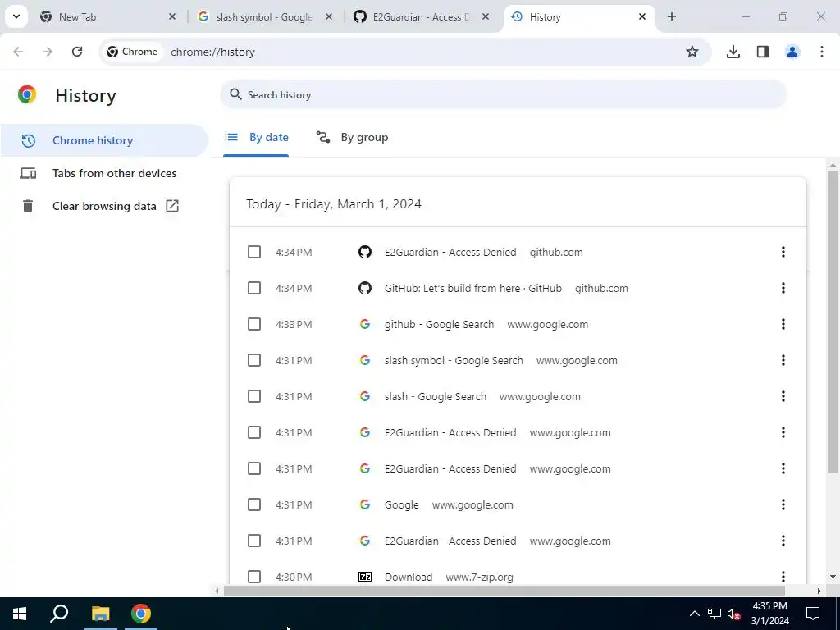
Task: Bookmark this page with the star icon
Action: pos(692,52)
